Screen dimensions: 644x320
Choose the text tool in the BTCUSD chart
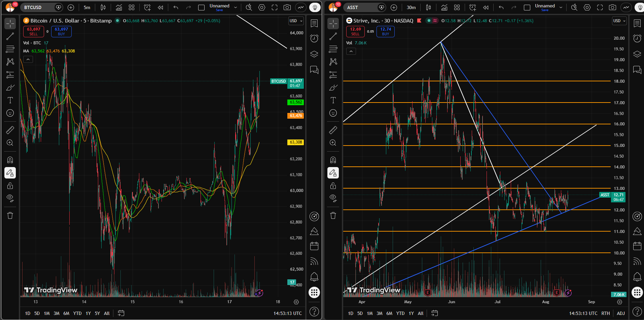10,100
